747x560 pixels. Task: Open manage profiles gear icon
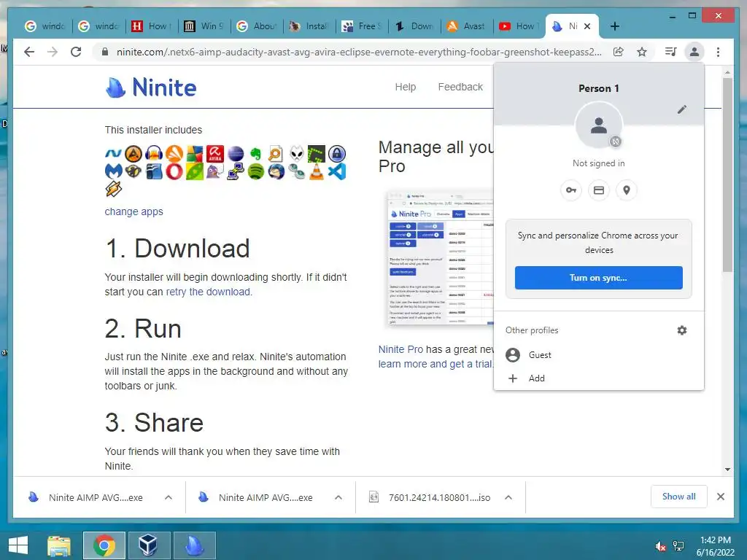(682, 330)
